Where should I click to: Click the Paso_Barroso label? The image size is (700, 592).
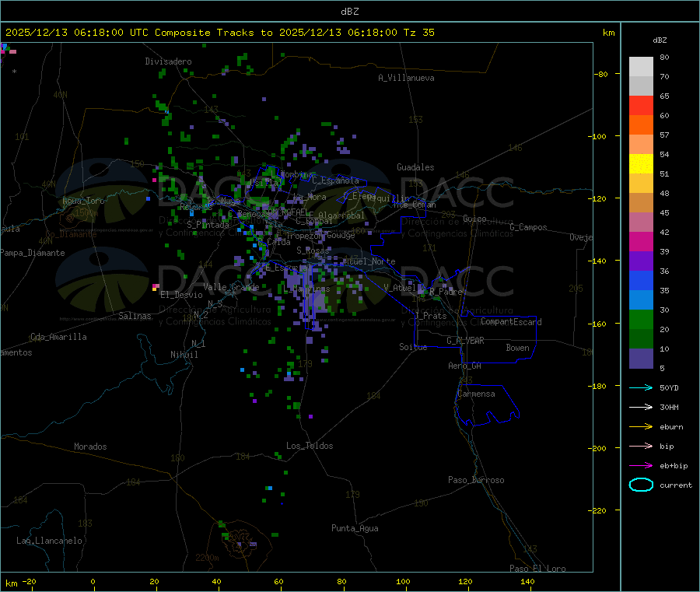pos(476,480)
